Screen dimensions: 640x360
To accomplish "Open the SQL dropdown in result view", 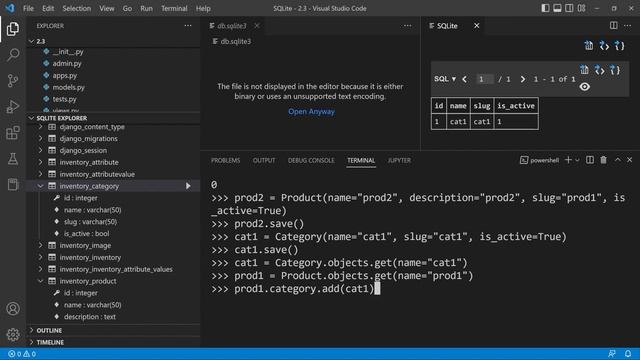I will tap(445, 79).
